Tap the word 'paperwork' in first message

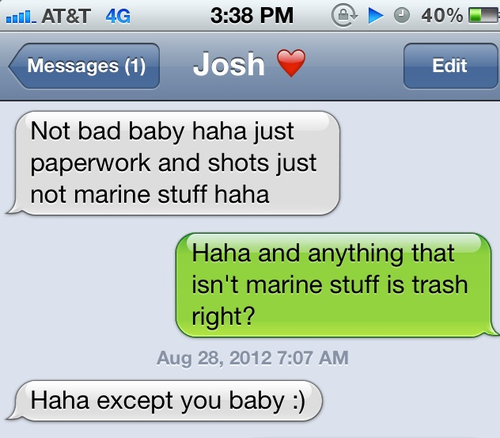pyautogui.click(x=91, y=164)
